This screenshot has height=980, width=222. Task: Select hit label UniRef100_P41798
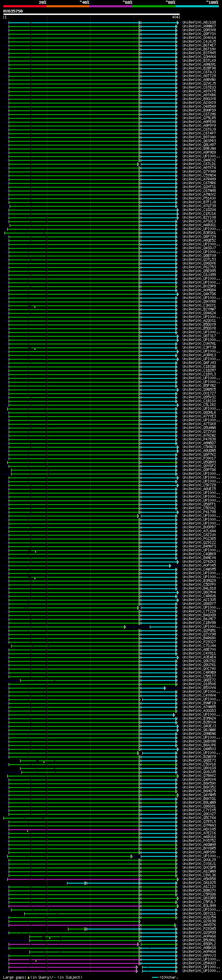(199, 512)
